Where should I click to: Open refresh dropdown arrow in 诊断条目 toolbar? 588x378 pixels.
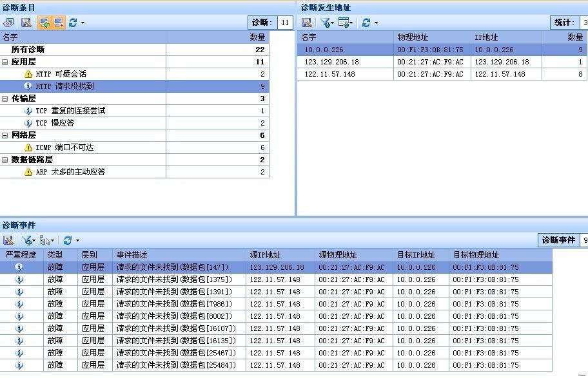83,23
